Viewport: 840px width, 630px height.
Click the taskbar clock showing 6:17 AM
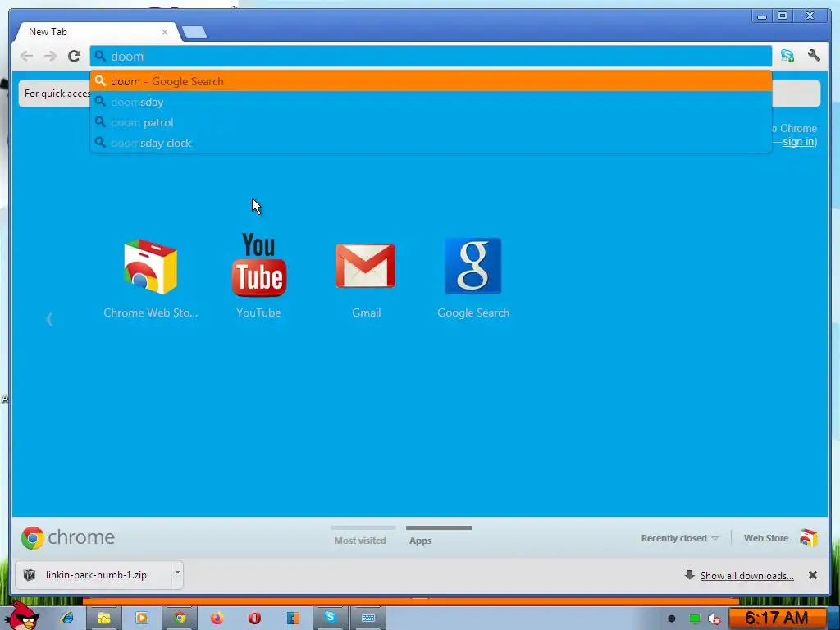click(x=777, y=619)
